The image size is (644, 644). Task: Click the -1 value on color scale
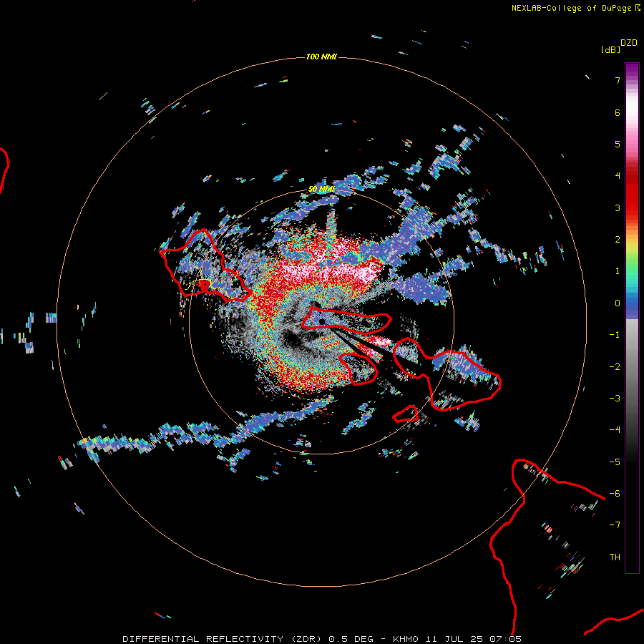click(615, 335)
